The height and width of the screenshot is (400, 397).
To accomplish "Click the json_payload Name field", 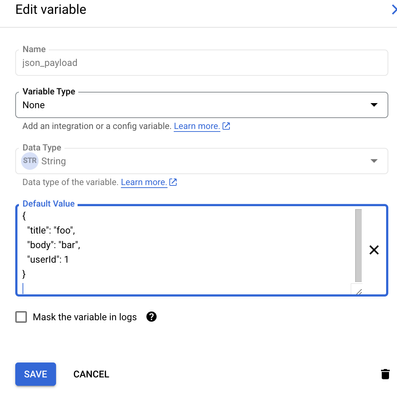I will click(x=202, y=63).
